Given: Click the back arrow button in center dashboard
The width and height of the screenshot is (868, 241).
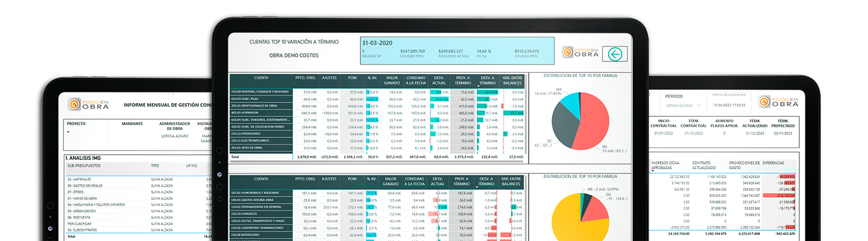Looking at the screenshot, I should (x=614, y=54).
